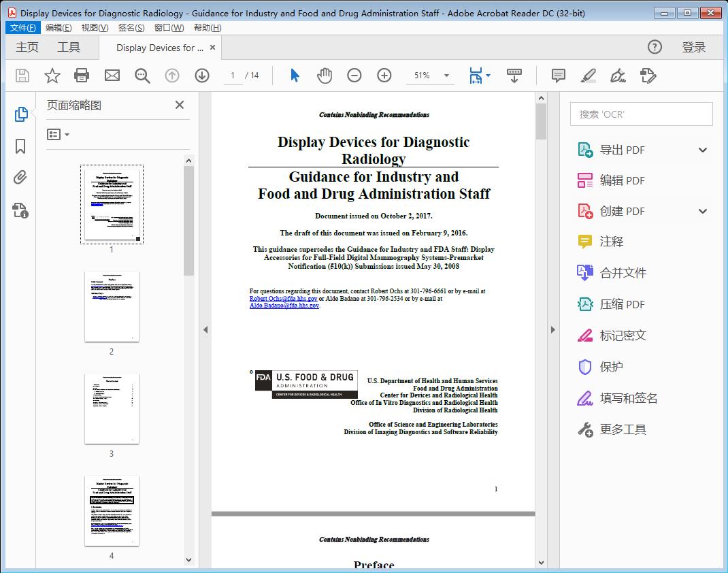Zoom out with the minus icon
The height and width of the screenshot is (573, 728).
(x=354, y=76)
